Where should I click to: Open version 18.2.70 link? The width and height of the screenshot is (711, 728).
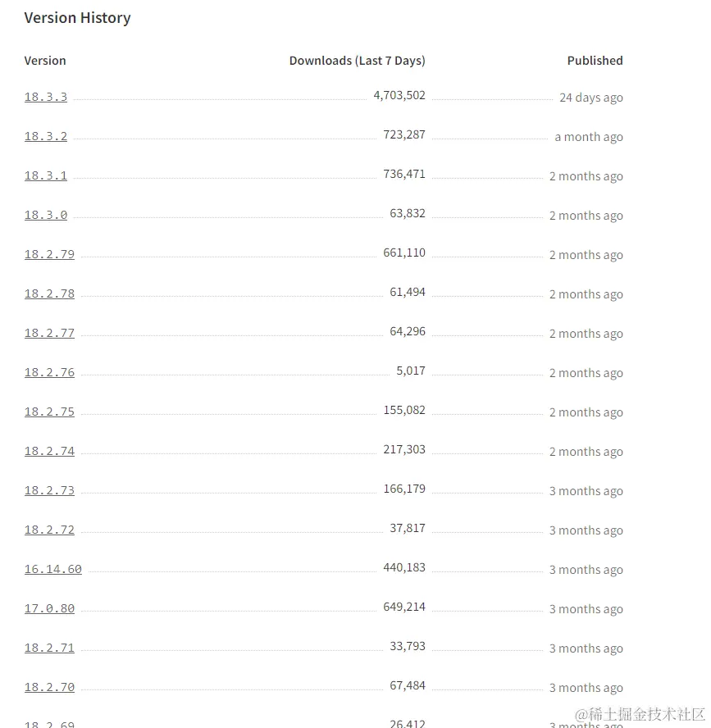tap(49, 687)
